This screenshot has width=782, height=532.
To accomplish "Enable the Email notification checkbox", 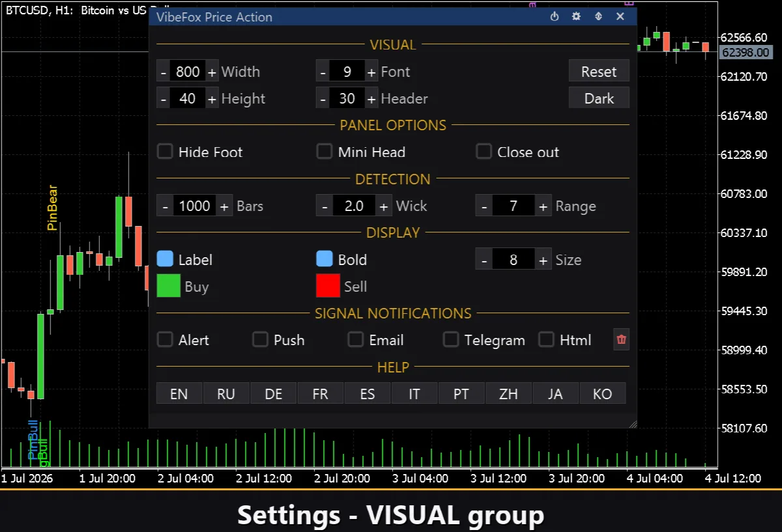I will [356, 339].
